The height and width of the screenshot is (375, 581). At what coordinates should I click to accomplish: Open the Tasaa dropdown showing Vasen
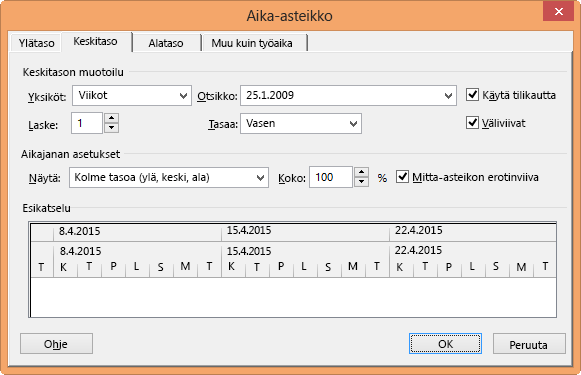click(301, 123)
